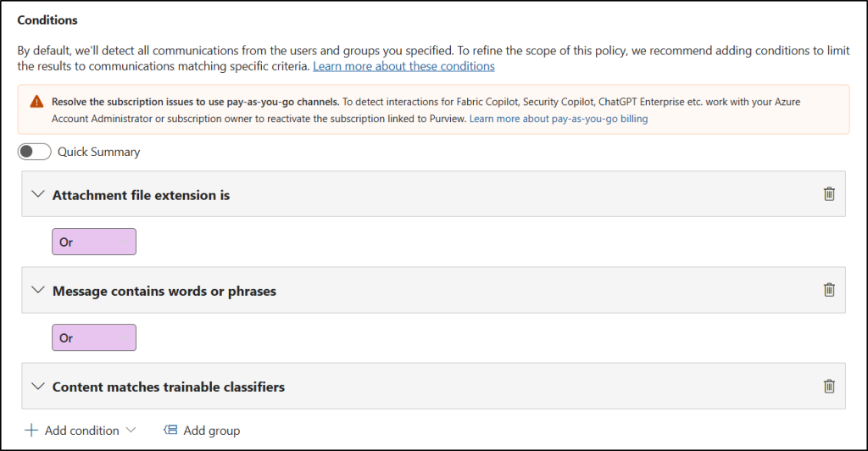Image resolution: width=868 pixels, height=451 pixels.
Task: Click the Add group text label
Action: 212,431
